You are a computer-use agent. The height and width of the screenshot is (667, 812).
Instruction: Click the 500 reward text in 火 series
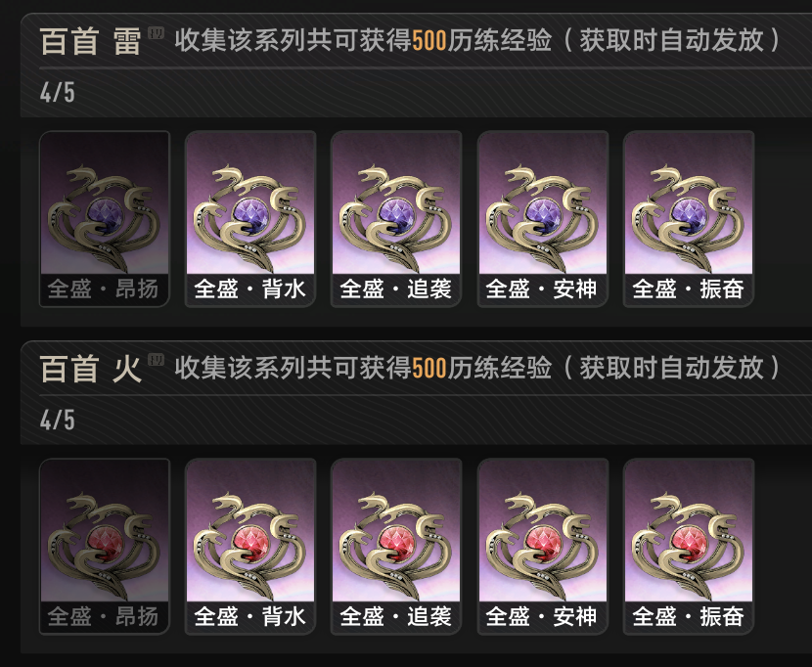click(x=429, y=368)
